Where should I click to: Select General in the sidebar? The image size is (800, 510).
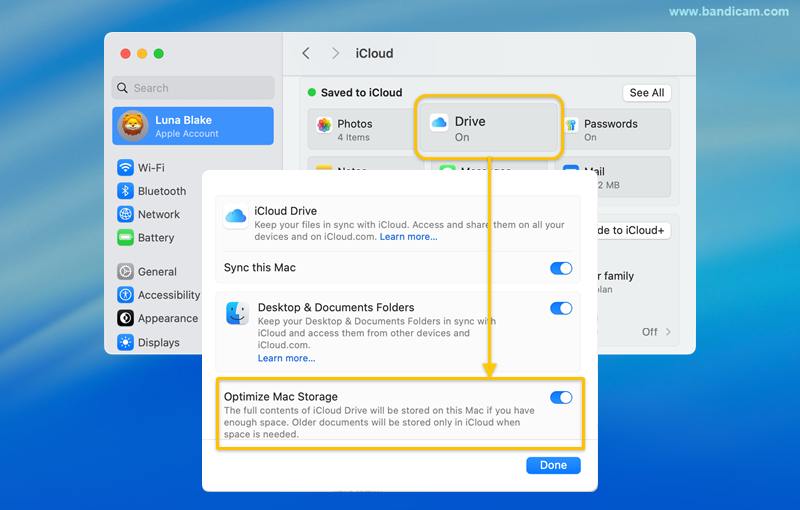157,271
